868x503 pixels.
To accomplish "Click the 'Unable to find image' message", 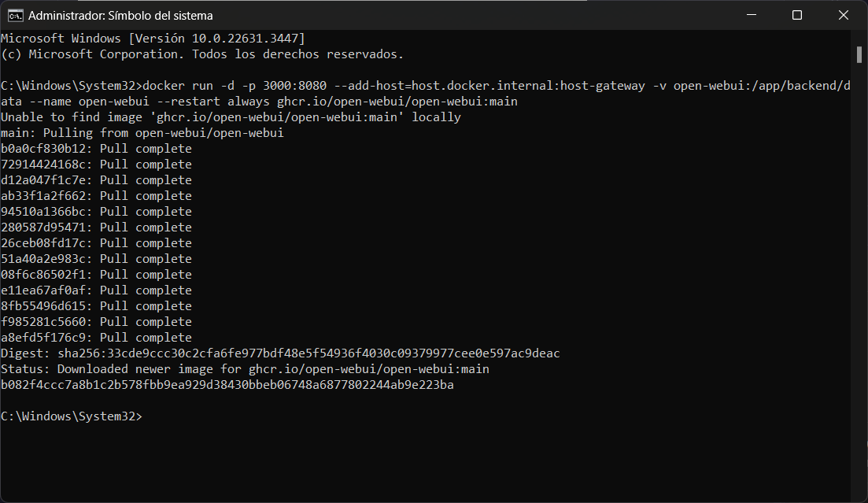I will pyautogui.click(x=231, y=117).
